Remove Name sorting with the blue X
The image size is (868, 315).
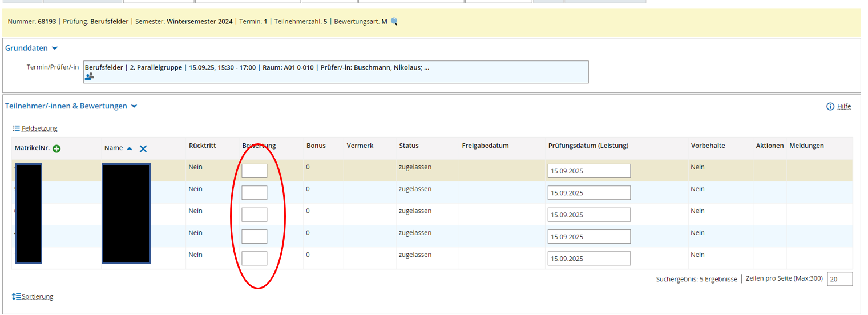[143, 148]
